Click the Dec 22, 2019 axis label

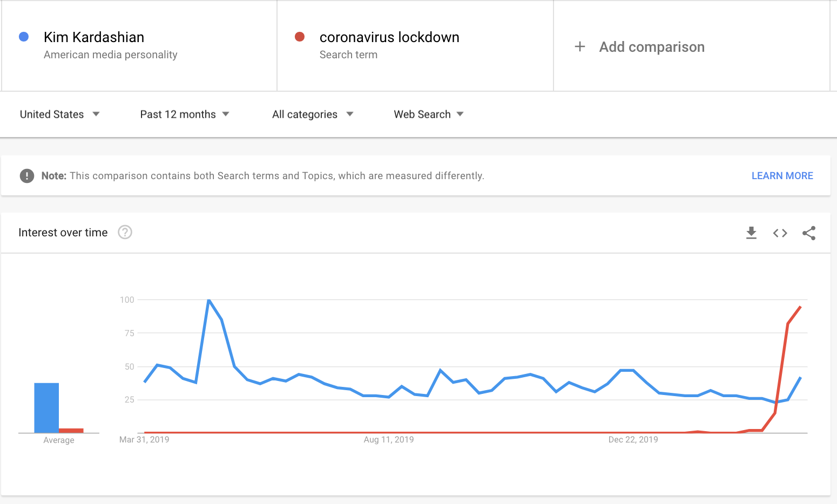coord(633,440)
